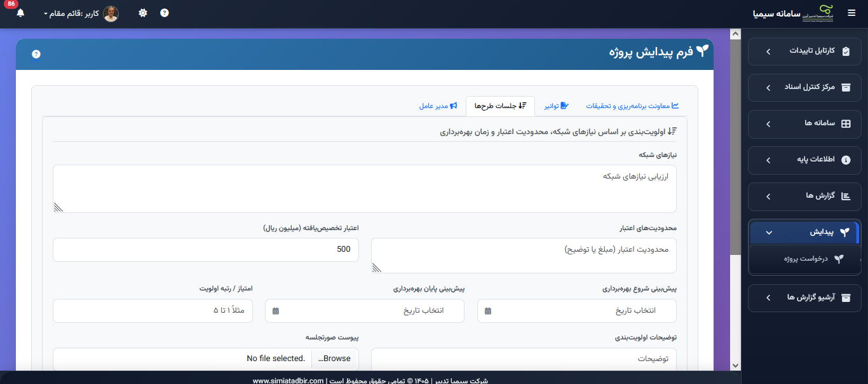This screenshot has height=384, width=868.
Task: Click calendar icon in پایان بهره‌برداری field
Action: point(275,311)
